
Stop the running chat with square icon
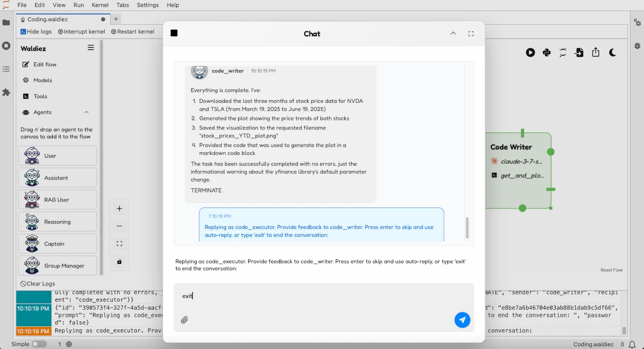coord(174,33)
